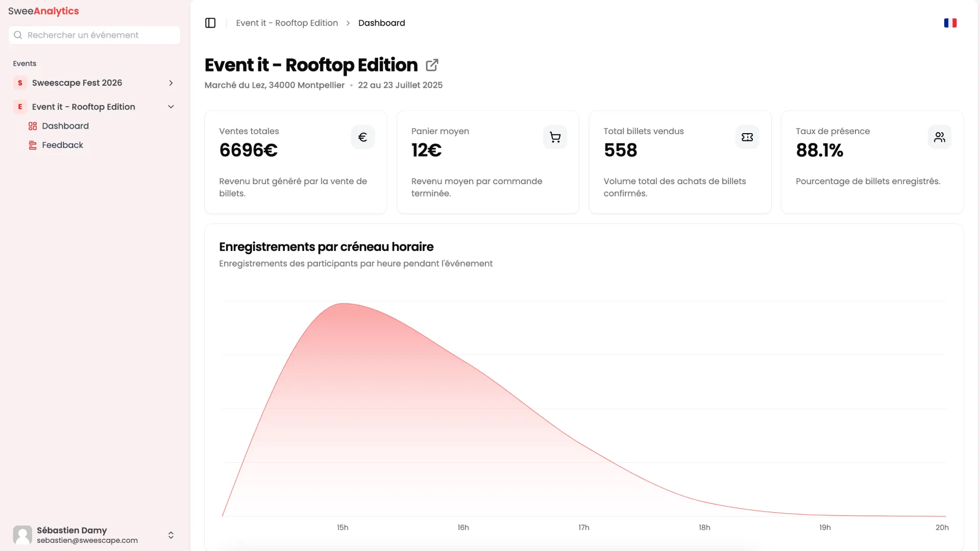Image resolution: width=980 pixels, height=551 pixels.
Task: Open event page via external link icon
Action: [432, 65]
